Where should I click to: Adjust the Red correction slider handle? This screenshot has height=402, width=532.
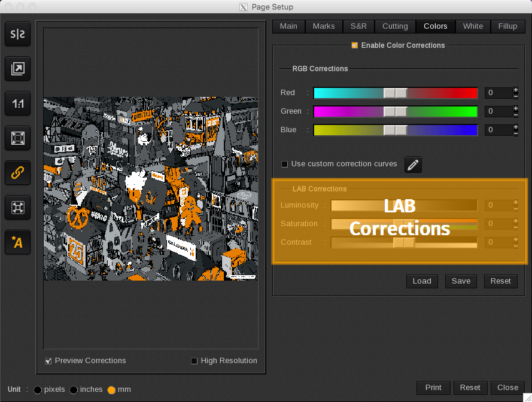[x=395, y=93]
